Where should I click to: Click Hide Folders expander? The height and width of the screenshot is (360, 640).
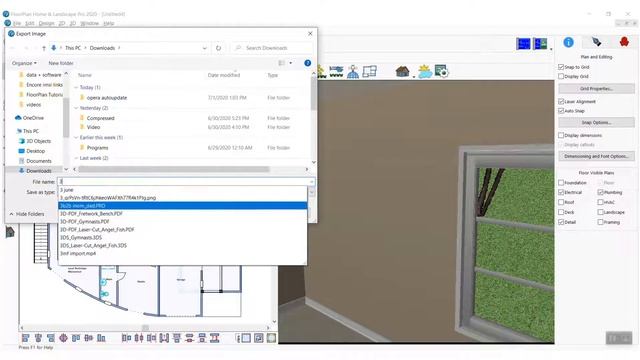(x=27, y=214)
